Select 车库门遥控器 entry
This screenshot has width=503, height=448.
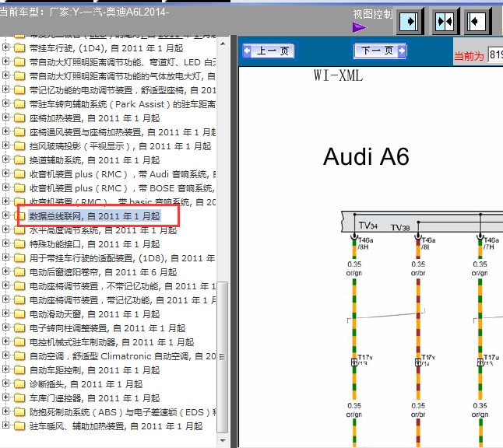tap(95, 398)
